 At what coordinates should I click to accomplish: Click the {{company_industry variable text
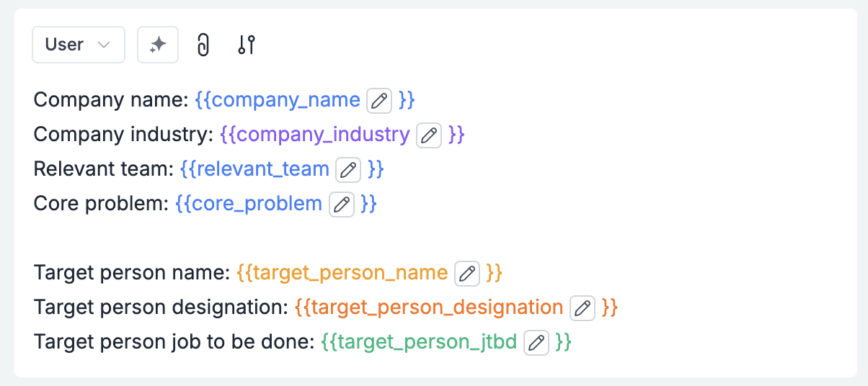tap(315, 134)
